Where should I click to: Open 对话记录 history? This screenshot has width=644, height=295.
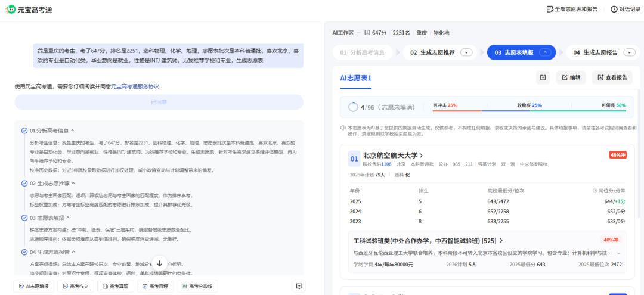(x=625, y=9)
